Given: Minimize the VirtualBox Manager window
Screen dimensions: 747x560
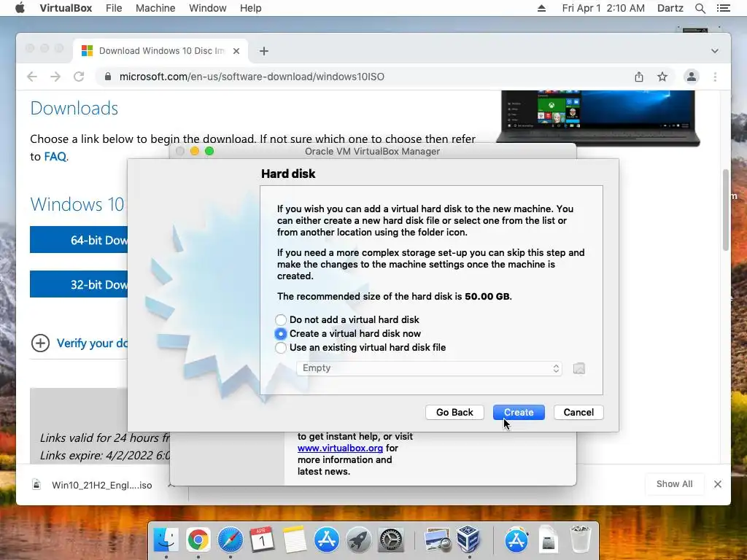Looking at the screenshot, I should click(194, 152).
